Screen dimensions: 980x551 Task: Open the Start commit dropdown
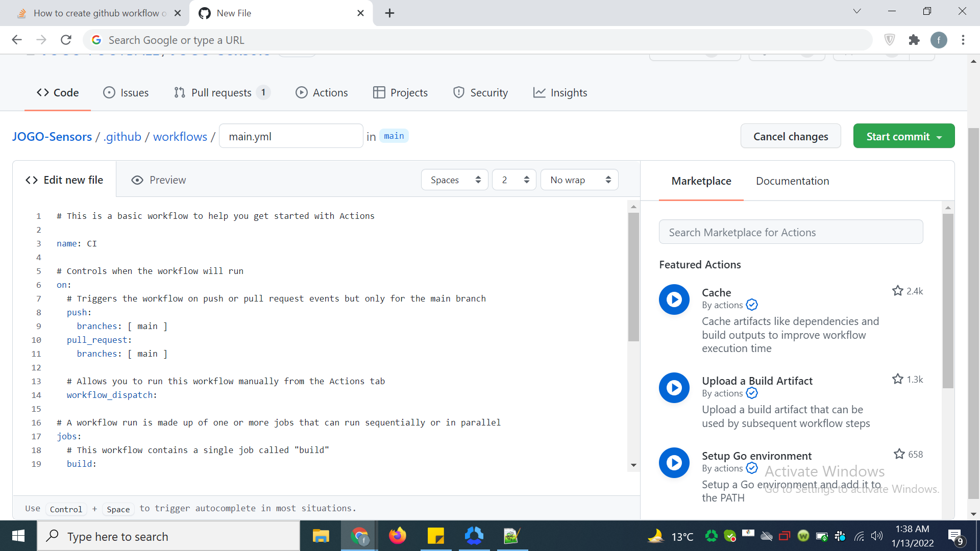[904, 136]
